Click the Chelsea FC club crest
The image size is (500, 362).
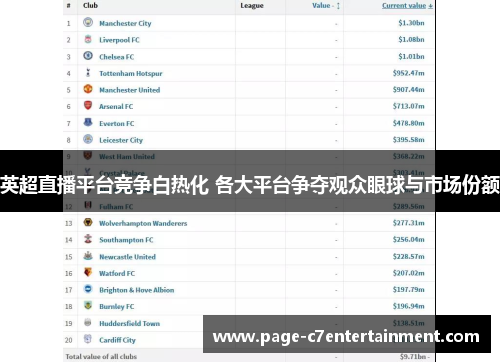tap(88, 56)
